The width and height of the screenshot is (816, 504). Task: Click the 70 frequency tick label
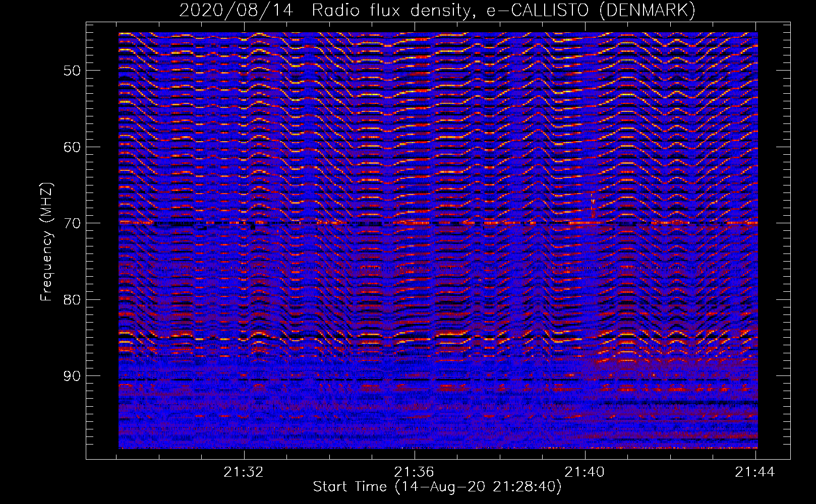[x=72, y=223]
